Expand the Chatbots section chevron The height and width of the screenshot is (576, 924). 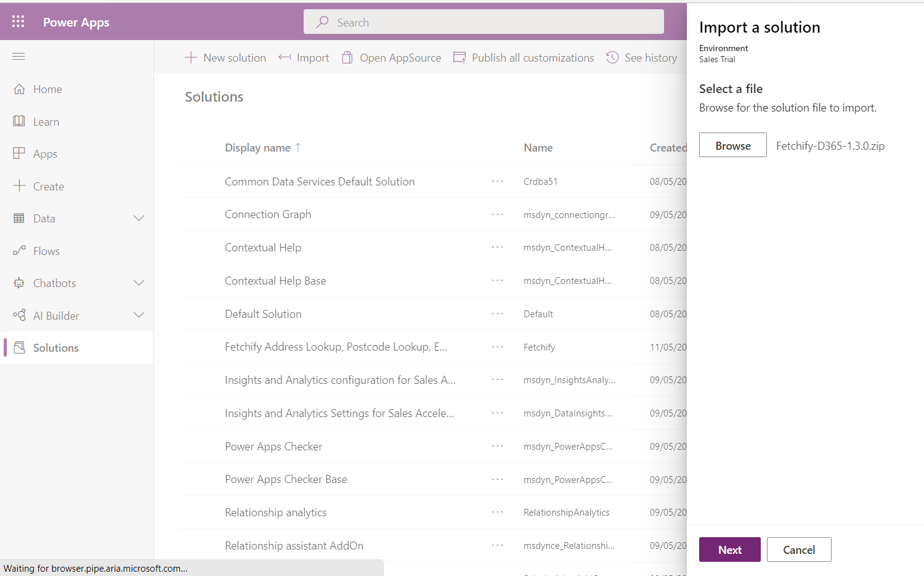click(139, 283)
